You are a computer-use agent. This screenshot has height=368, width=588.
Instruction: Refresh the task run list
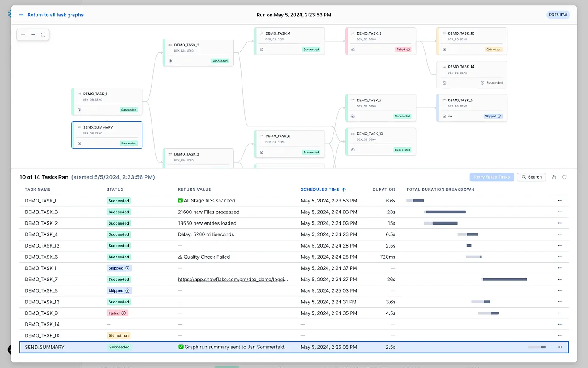[x=564, y=177]
